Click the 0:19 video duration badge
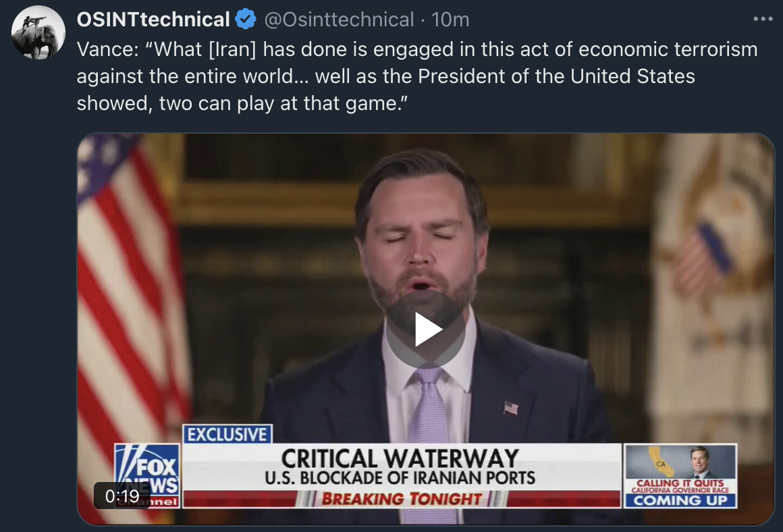Screen dimensions: 783x532 [122, 496]
